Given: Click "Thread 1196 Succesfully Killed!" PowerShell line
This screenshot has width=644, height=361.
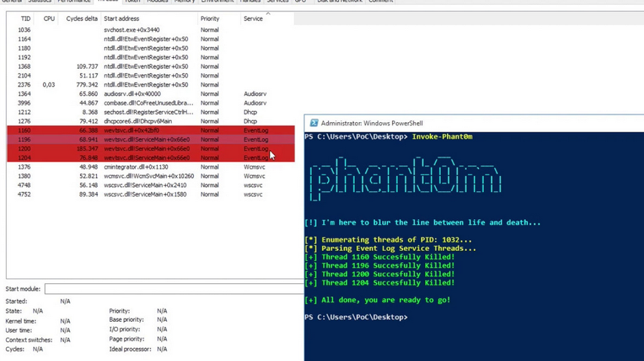Looking at the screenshot, I should 379,265.
